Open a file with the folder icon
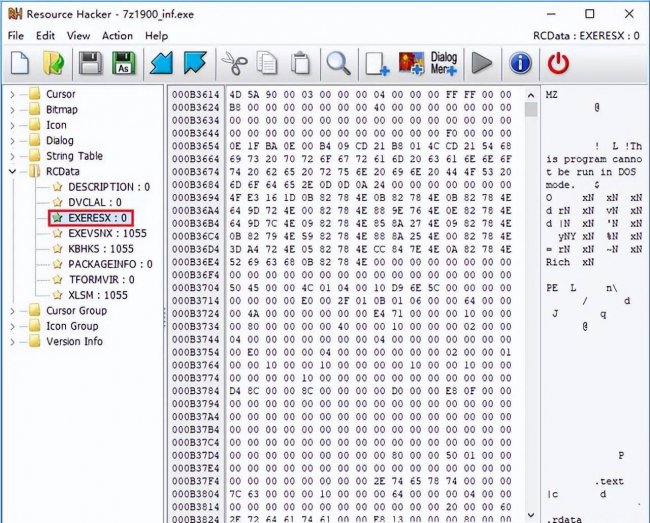The image size is (650, 523). pos(53,63)
